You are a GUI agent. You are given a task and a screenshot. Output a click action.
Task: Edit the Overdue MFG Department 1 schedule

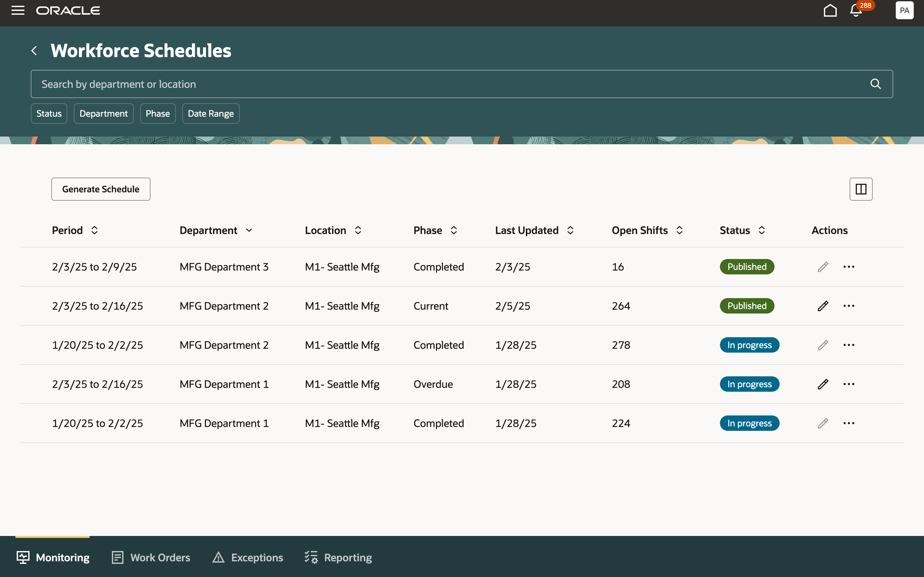point(823,384)
